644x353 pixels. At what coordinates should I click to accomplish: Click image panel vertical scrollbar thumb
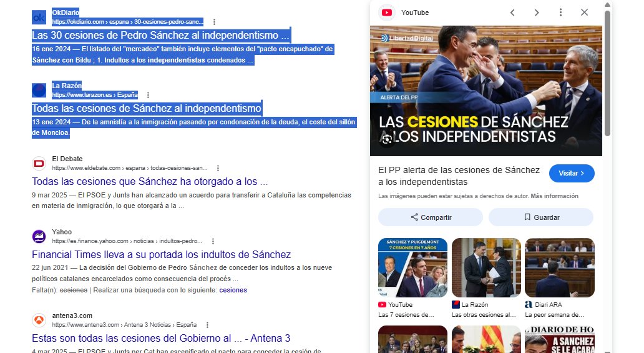coord(607,73)
